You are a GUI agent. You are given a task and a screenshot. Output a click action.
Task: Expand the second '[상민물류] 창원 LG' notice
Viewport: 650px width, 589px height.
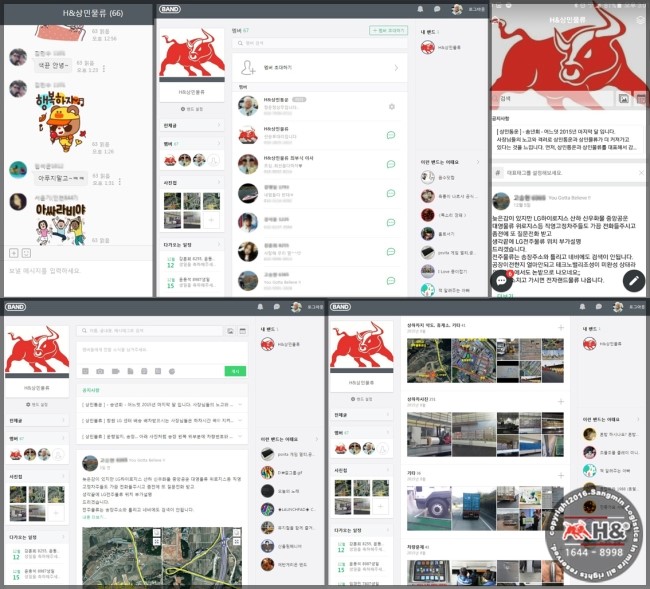tap(162, 421)
